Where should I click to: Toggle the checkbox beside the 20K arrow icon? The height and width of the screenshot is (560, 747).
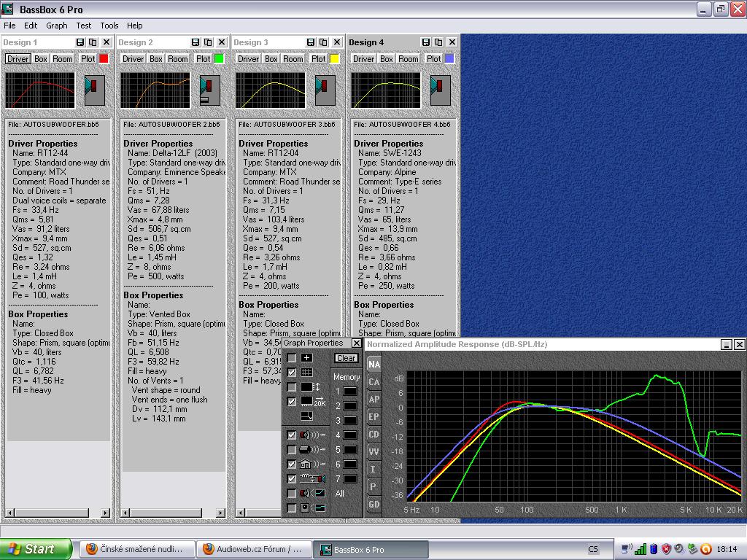(292, 402)
